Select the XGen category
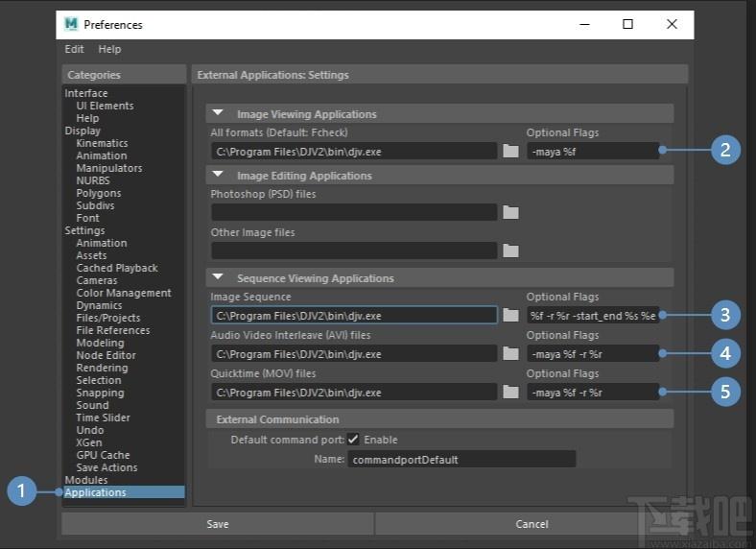 pos(88,442)
